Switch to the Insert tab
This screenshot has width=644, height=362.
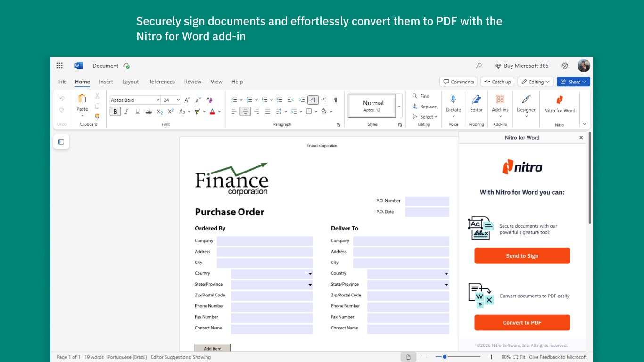pyautogui.click(x=106, y=82)
